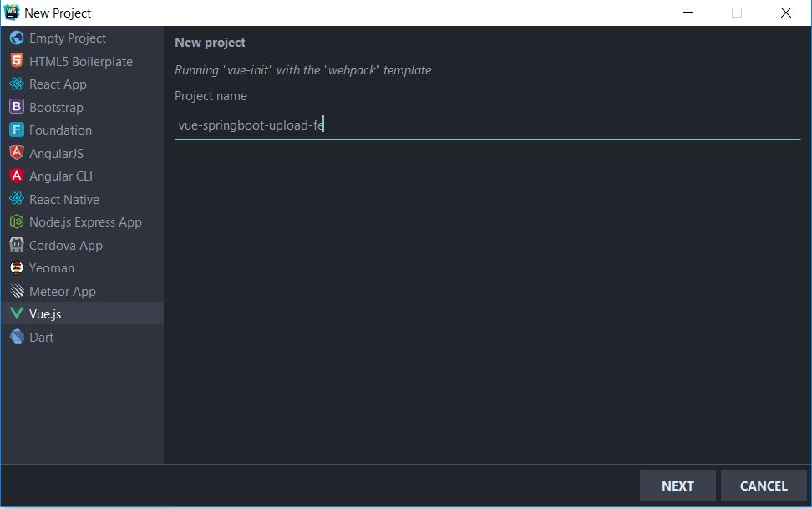
Task: Choose the Node.js Express App label
Action: pos(85,222)
